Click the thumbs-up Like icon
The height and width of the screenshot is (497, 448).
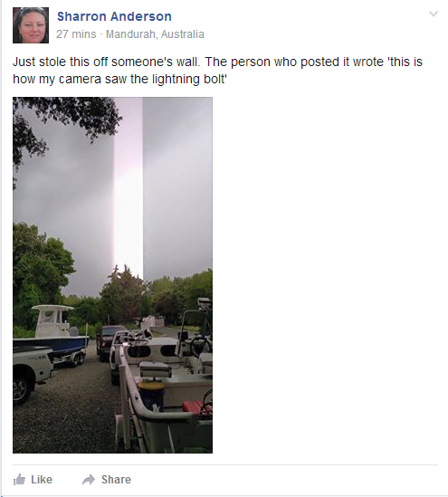pos(19,479)
